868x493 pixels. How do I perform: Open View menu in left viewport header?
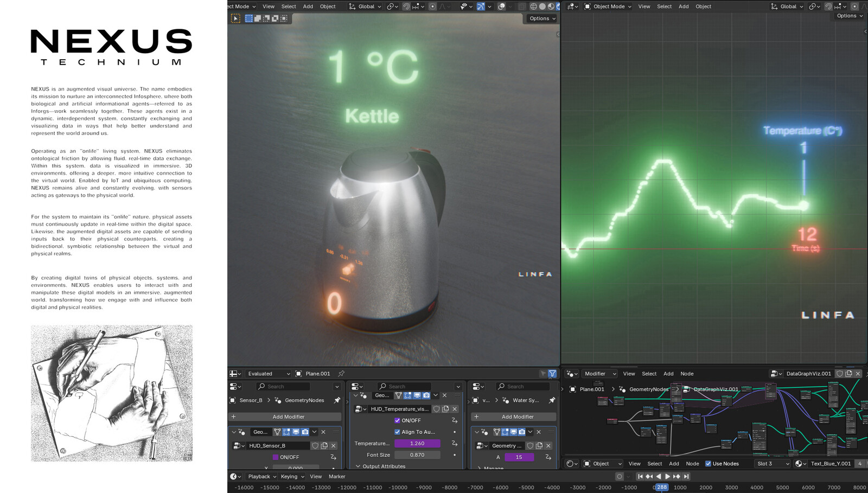coord(269,7)
